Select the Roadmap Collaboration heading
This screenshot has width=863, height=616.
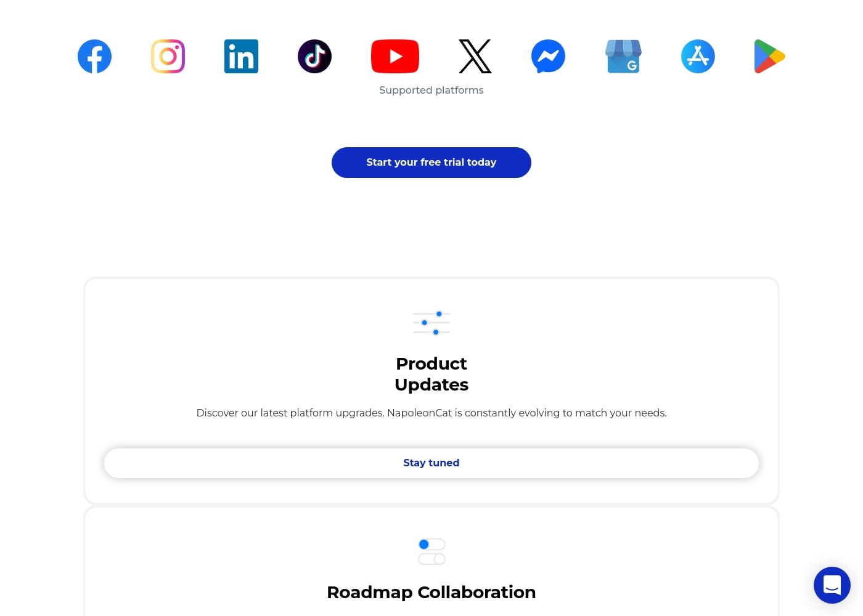point(431,592)
